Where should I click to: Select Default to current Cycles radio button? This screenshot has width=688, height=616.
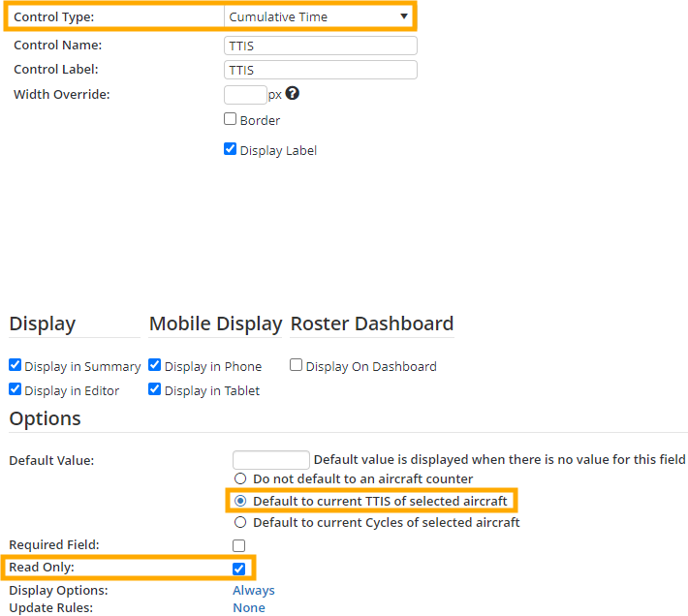coord(240,522)
